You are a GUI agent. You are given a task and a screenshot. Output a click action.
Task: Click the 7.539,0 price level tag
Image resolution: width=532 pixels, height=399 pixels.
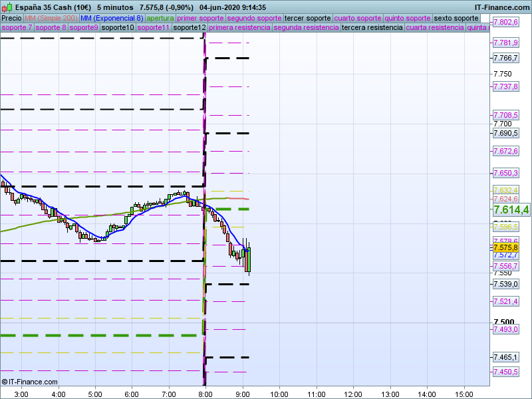click(x=505, y=285)
